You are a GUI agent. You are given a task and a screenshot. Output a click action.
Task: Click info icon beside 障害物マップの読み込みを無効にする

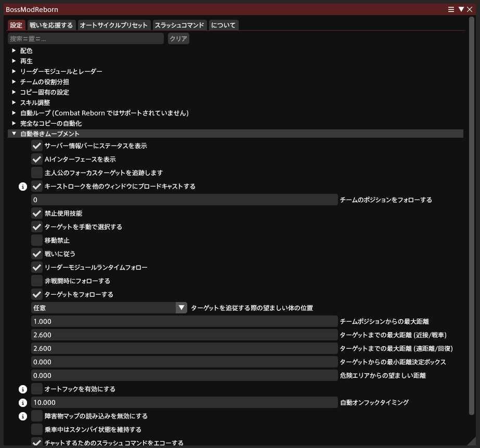pyautogui.click(x=23, y=416)
